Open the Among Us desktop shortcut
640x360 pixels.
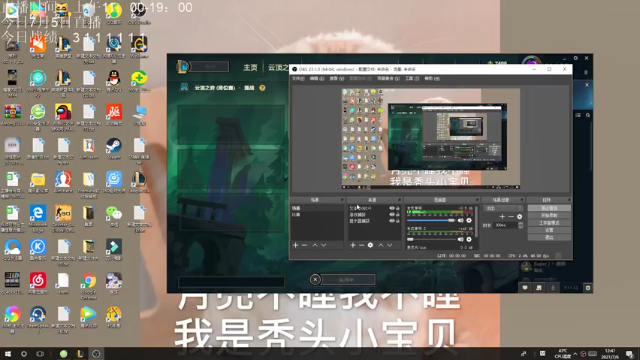(x=63, y=112)
